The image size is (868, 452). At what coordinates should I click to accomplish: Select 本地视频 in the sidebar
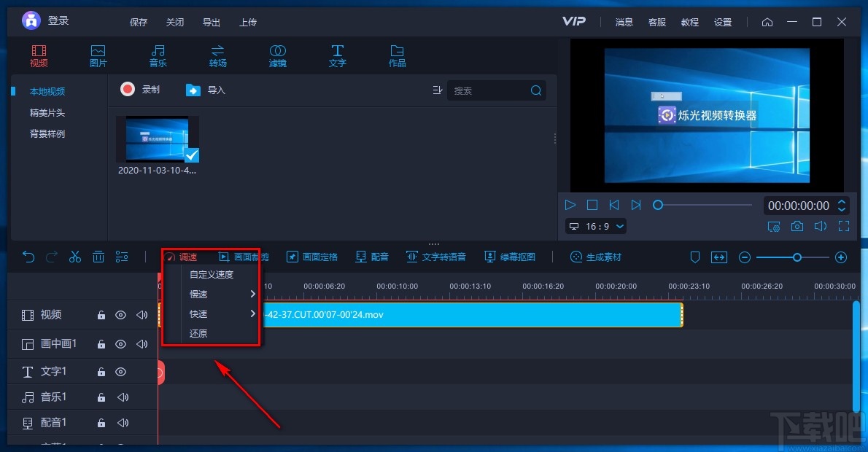[x=47, y=91]
